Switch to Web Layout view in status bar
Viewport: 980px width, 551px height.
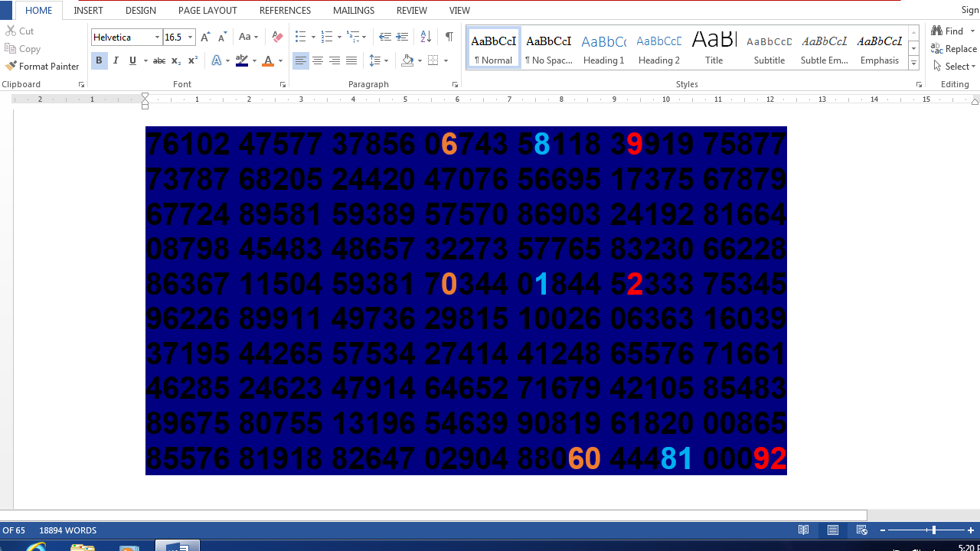(x=861, y=530)
